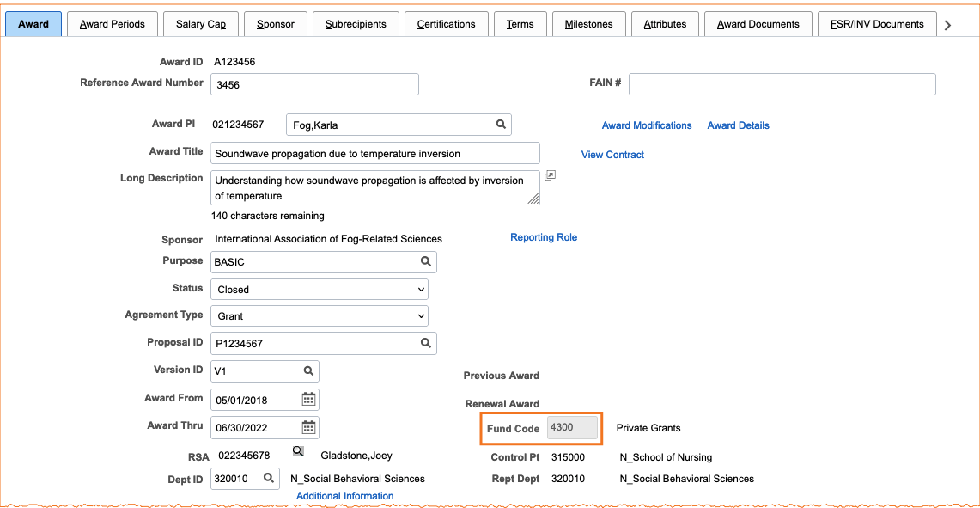
Task: Click the Dept ID lookup magnifier icon
Action: [269, 478]
